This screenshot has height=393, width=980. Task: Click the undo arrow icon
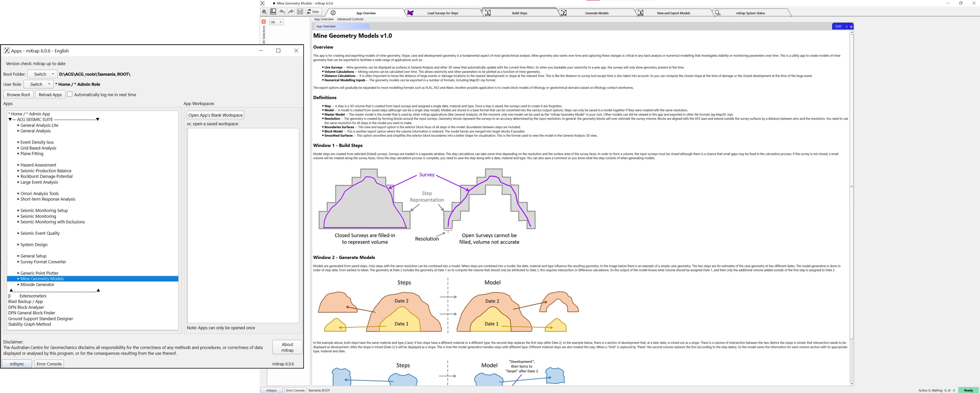point(282,11)
